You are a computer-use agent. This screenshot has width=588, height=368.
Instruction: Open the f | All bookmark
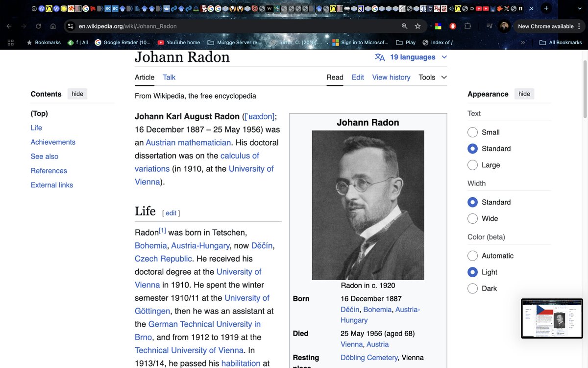[x=78, y=42]
